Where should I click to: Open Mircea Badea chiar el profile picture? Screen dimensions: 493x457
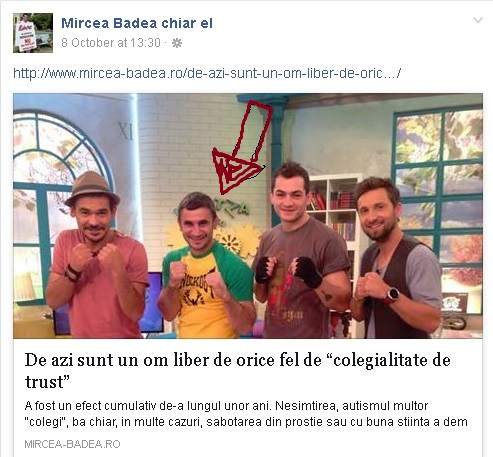tap(33, 33)
